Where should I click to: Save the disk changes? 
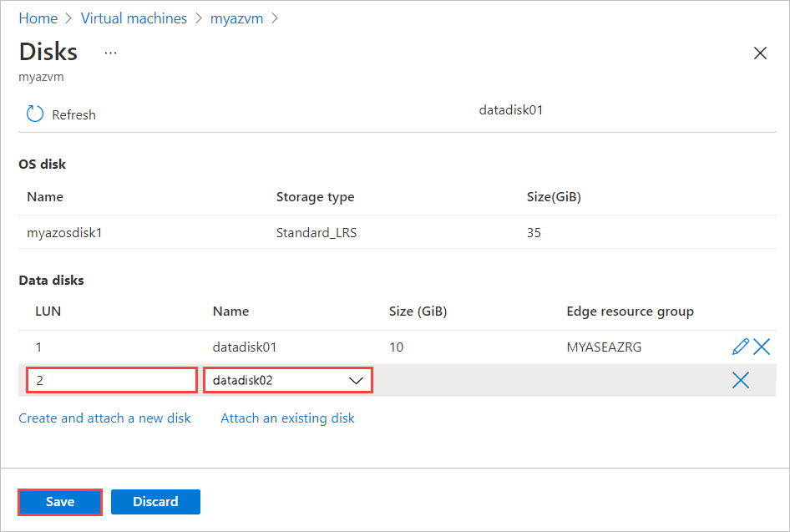59,501
